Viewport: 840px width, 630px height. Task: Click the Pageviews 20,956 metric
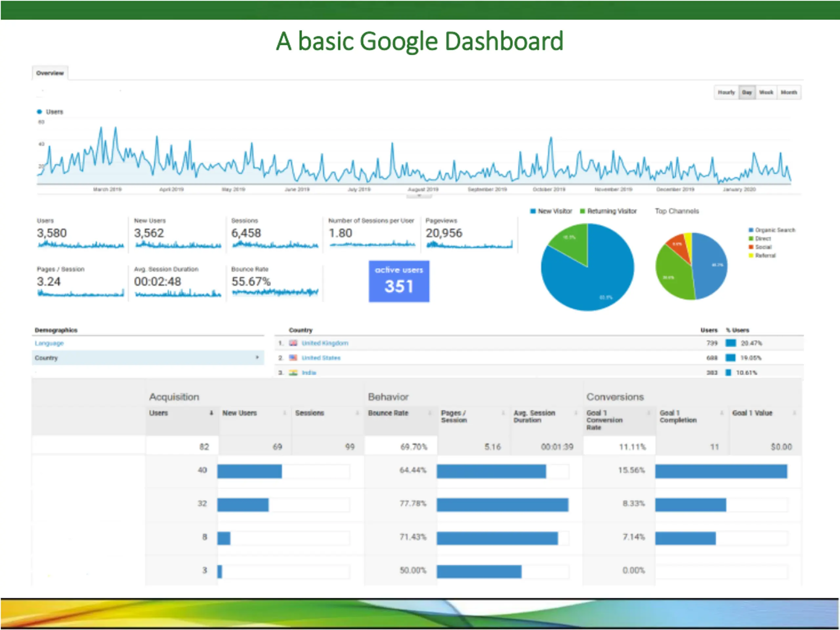tap(469, 234)
